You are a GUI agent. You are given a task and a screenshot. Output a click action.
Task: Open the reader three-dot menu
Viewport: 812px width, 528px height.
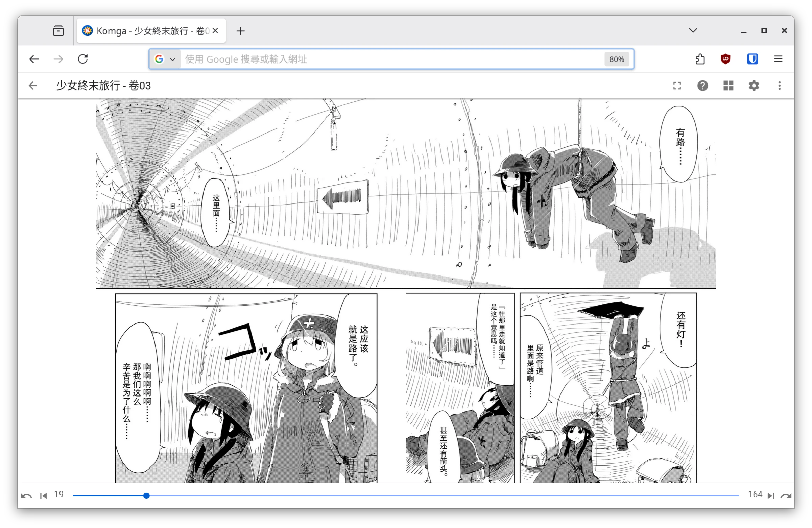pos(779,86)
